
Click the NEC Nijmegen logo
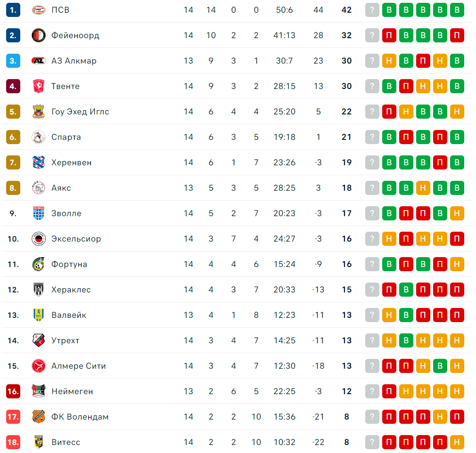coord(39,391)
